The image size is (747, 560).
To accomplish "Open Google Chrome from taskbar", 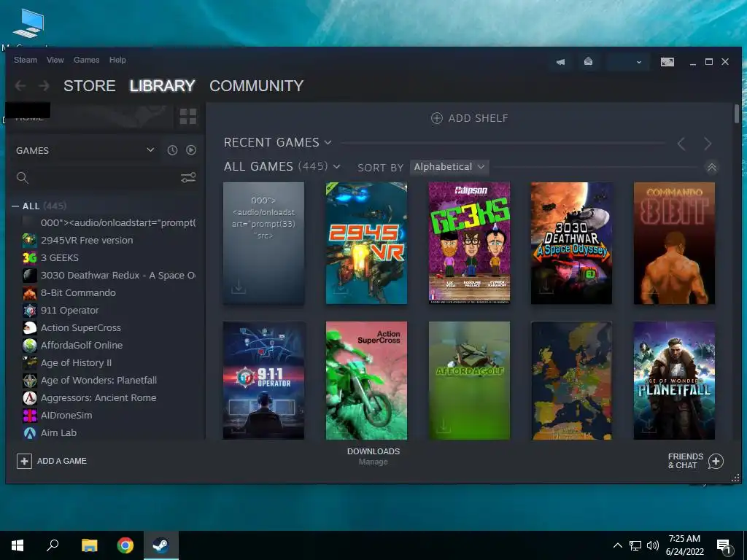I will coord(125,545).
